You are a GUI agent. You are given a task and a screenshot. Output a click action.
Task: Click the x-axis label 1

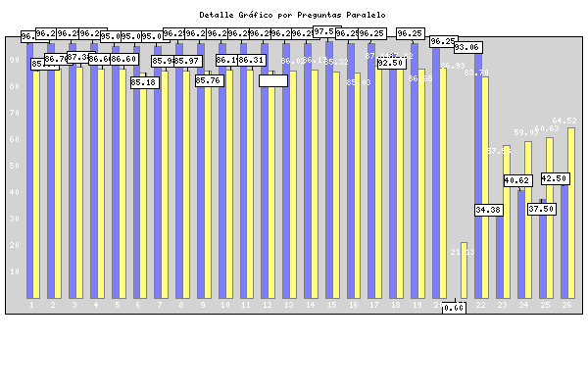pyautogui.click(x=32, y=305)
